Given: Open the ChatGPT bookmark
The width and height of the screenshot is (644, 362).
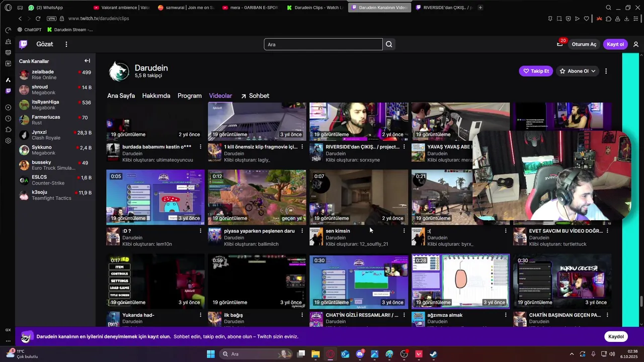Looking at the screenshot, I should [x=29, y=30].
